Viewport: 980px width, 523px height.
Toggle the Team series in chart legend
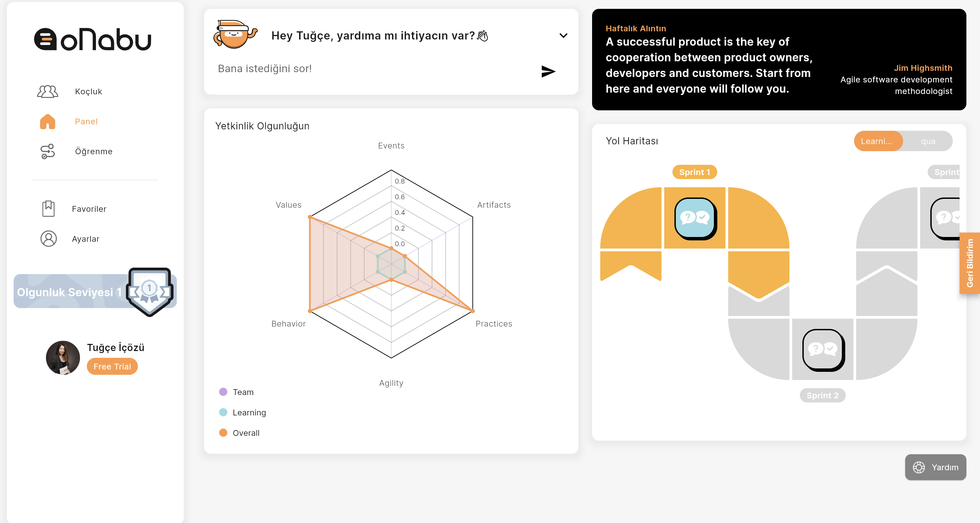click(x=223, y=392)
